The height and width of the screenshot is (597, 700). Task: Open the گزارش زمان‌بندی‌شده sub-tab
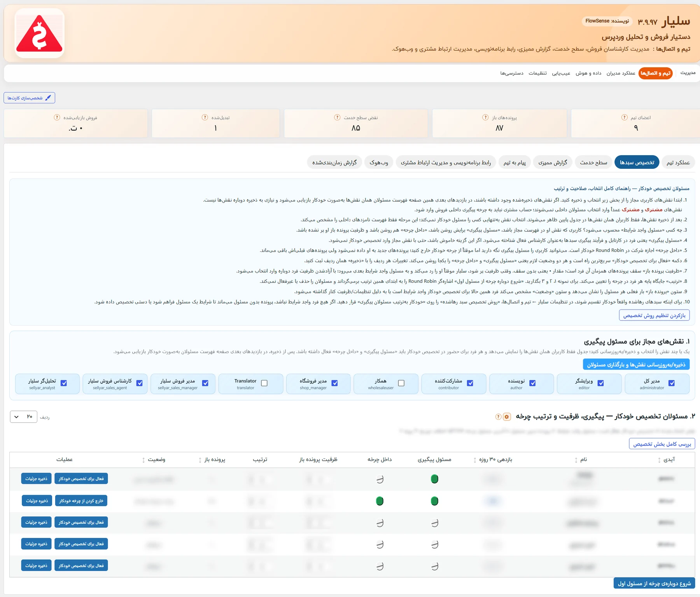click(x=334, y=163)
